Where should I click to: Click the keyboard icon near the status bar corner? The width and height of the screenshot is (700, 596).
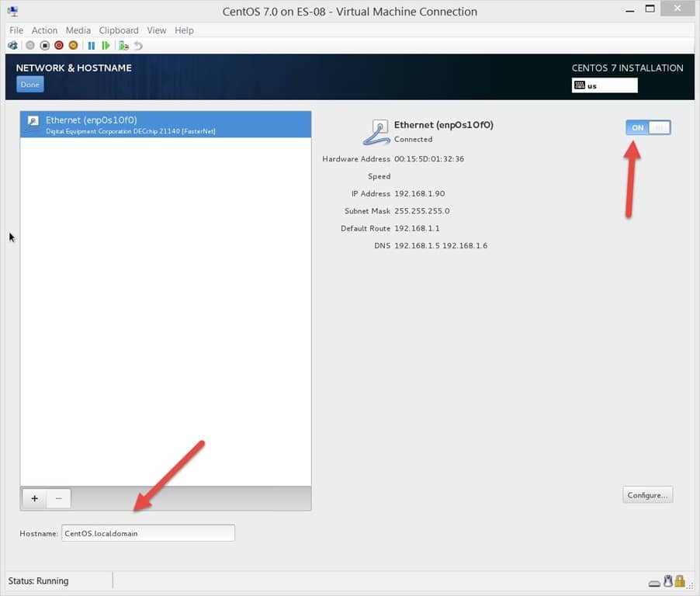(x=654, y=582)
